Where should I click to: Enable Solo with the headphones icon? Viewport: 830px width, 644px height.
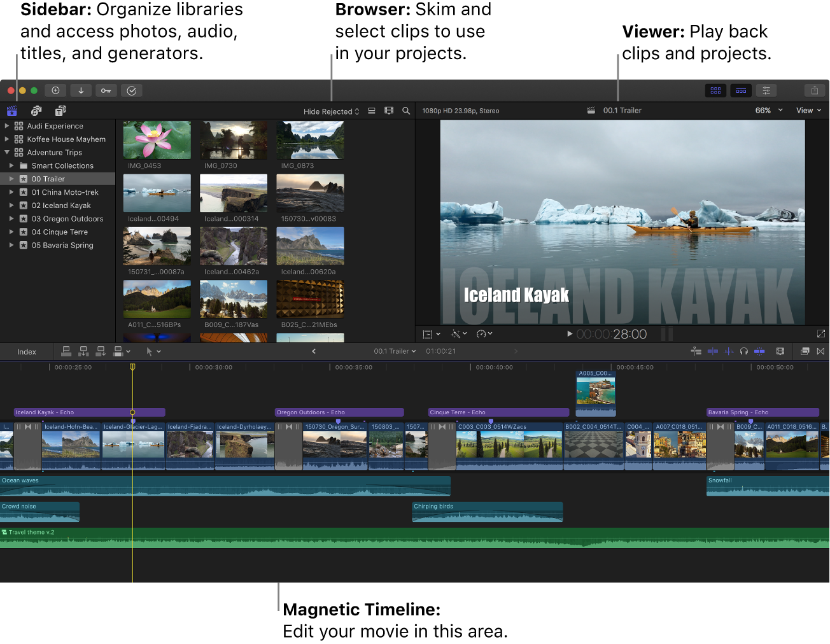[x=743, y=351]
